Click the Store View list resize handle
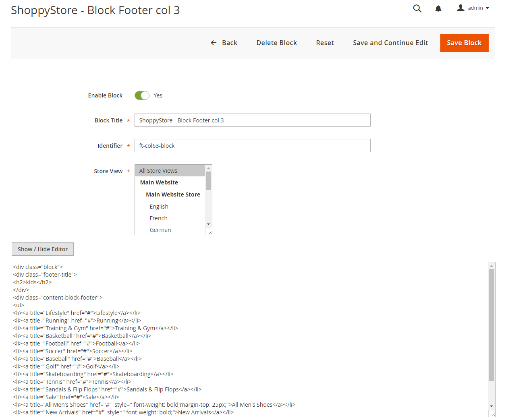 tap(209, 232)
